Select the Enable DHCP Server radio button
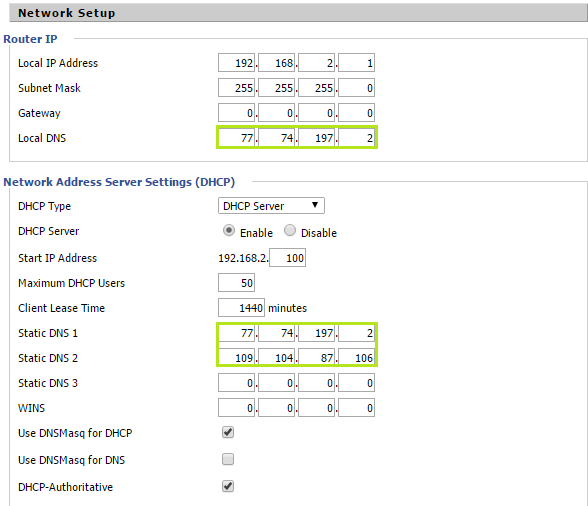The image size is (588, 506). point(229,230)
